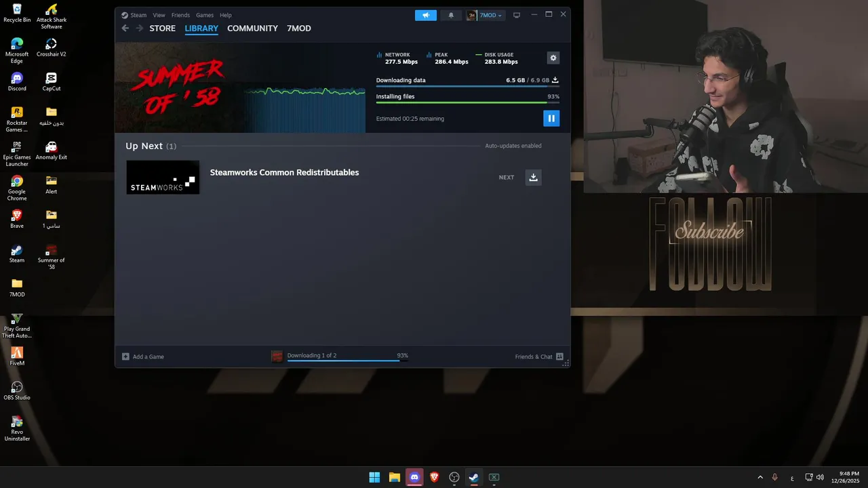Open the View menu
Screen dimensions: 868x488
pyautogui.click(x=159, y=15)
